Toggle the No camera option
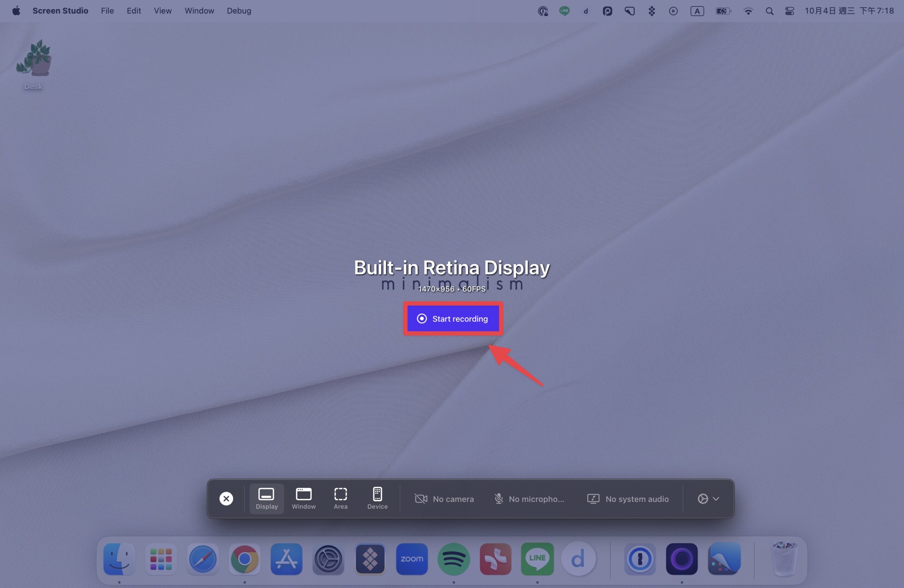Image resolution: width=904 pixels, height=588 pixels. click(x=444, y=499)
